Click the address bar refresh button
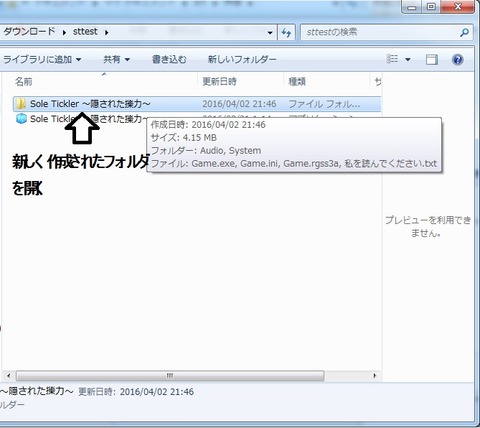This screenshot has height=428, width=480. click(x=286, y=33)
